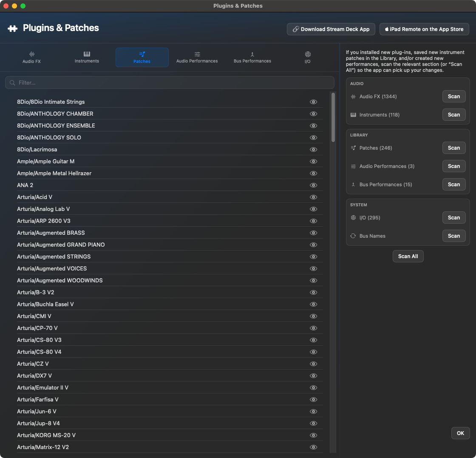This screenshot has height=458, width=476.
Task: Hide Arturia/CS-80 V4 patch
Action: pos(313,352)
